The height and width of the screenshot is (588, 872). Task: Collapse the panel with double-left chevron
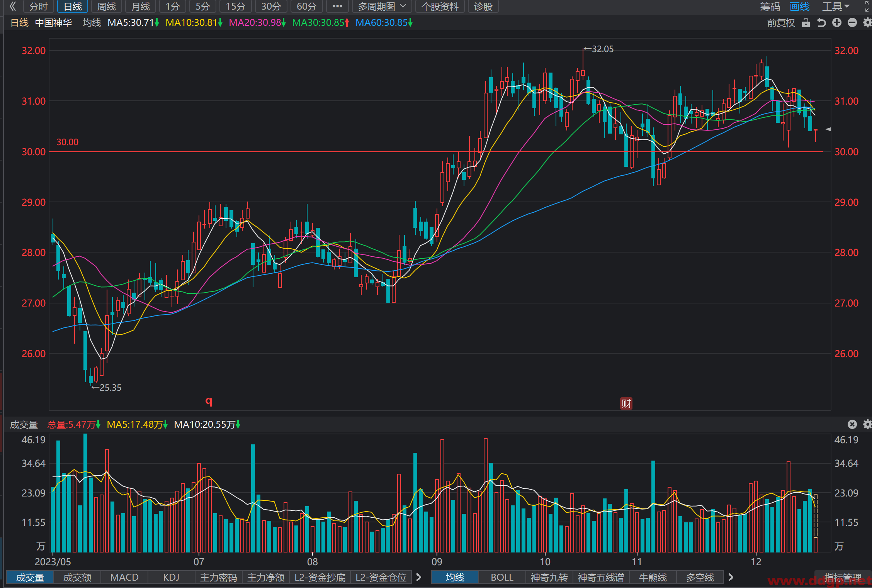tap(12, 6)
